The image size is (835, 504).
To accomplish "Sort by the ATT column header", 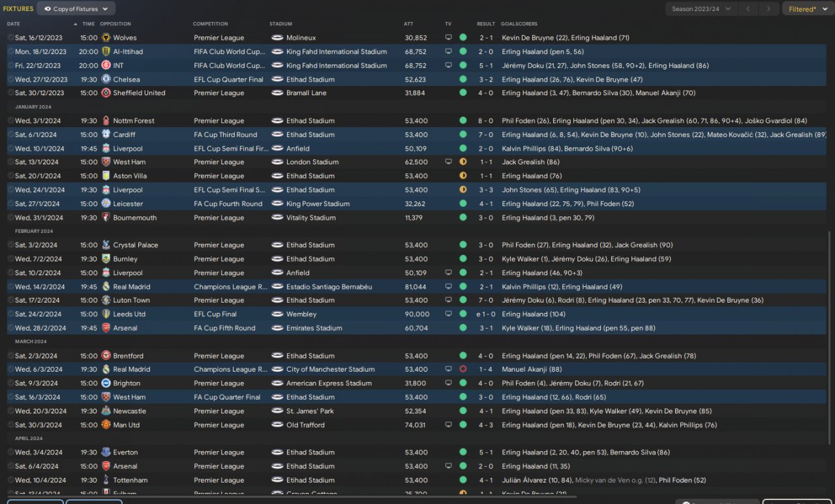I will (408, 24).
